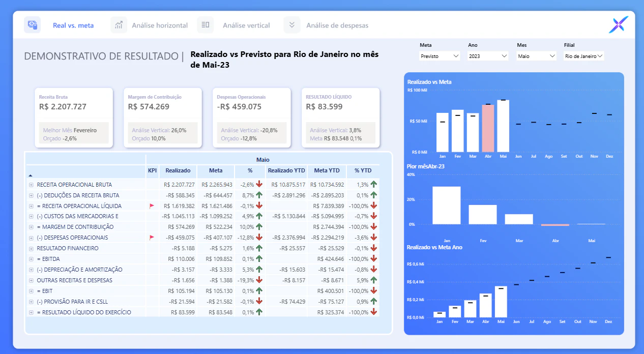Expand the OUTRAS RECEITAS E DESPESAS row
Screen dimensions: 644x354
tap(31, 280)
